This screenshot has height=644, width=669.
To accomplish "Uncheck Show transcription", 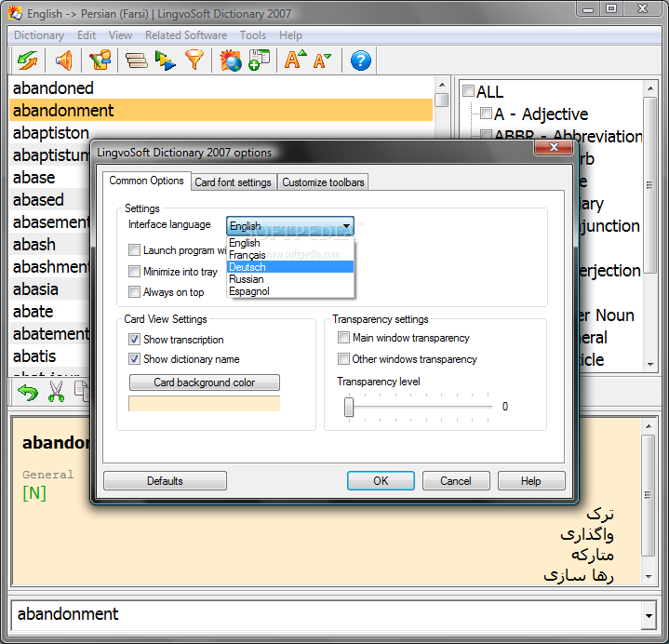I will coord(134,340).
